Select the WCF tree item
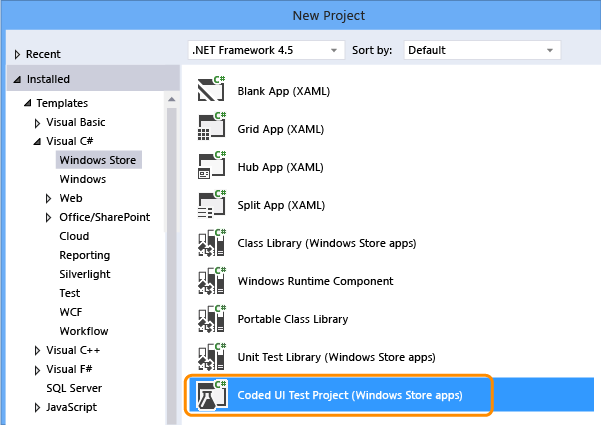Image resolution: width=601 pixels, height=425 pixels. click(71, 312)
